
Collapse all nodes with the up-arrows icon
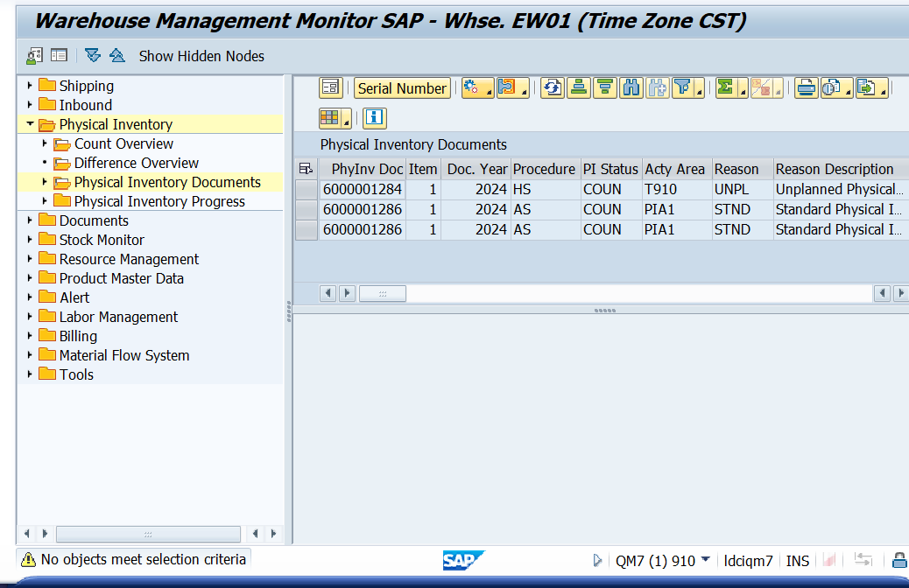click(117, 56)
